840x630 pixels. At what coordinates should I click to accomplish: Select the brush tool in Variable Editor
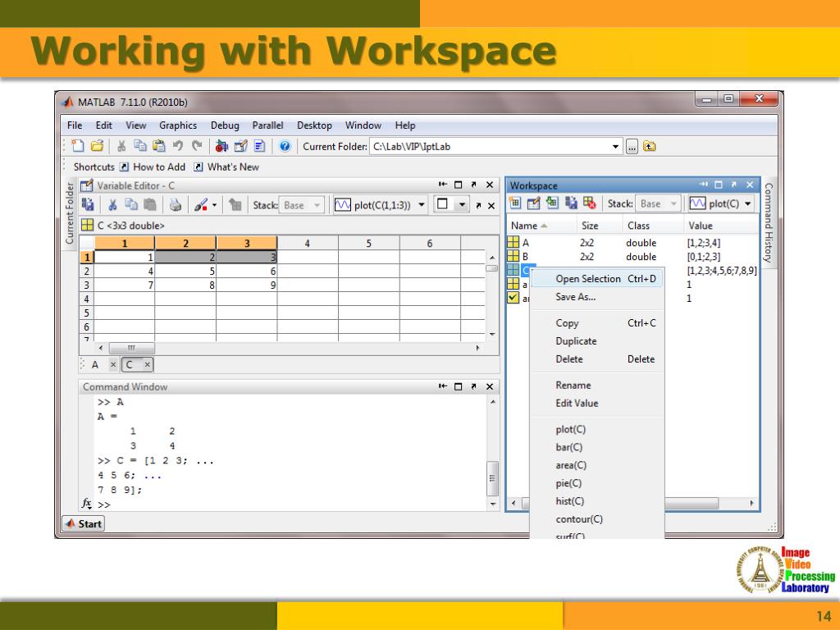click(200, 204)
